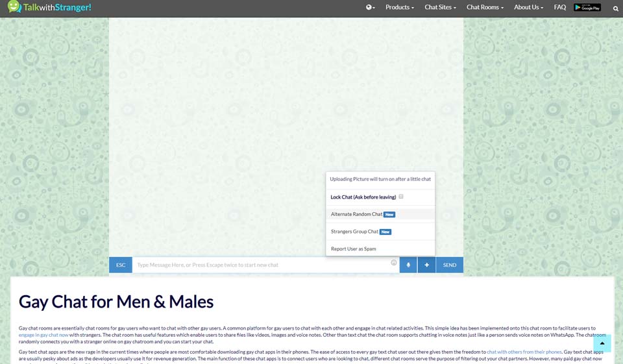Click the SEND button
623x364 pixels.
pyautogui.click(x=450, y=265)
